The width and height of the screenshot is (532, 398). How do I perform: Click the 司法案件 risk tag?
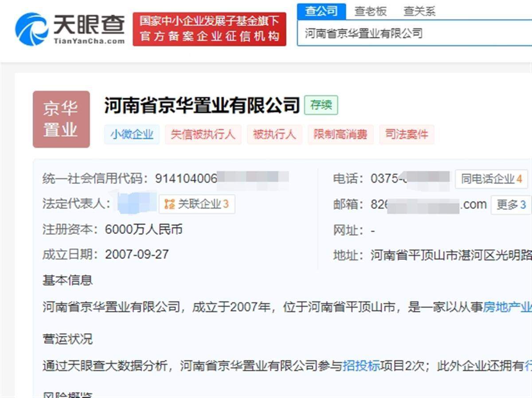(407, 134)
